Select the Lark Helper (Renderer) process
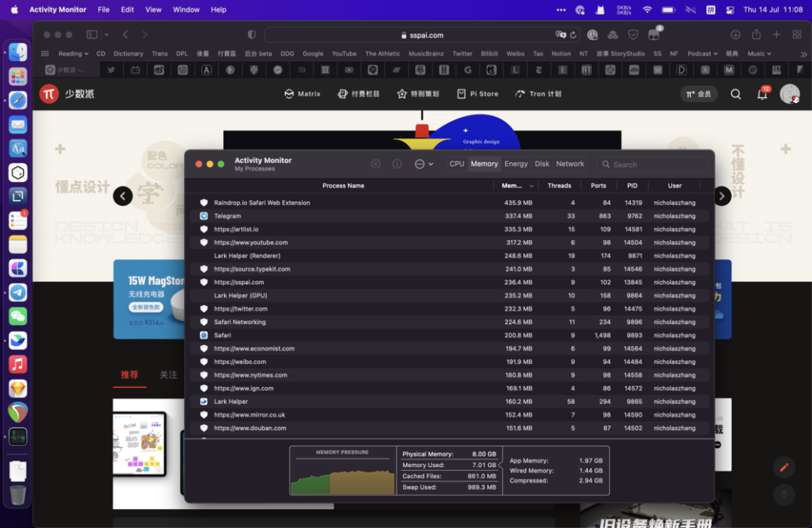 (450, 256)
